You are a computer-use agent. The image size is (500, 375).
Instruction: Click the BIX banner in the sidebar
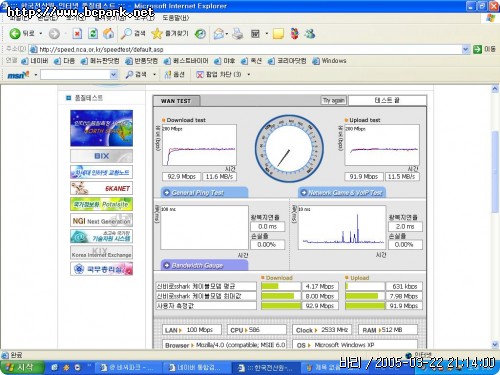pos(101,156)
